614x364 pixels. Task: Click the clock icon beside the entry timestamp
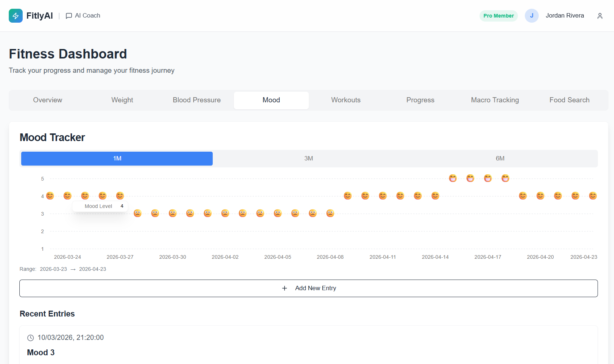pyautogui.click(x=30, y=338)
